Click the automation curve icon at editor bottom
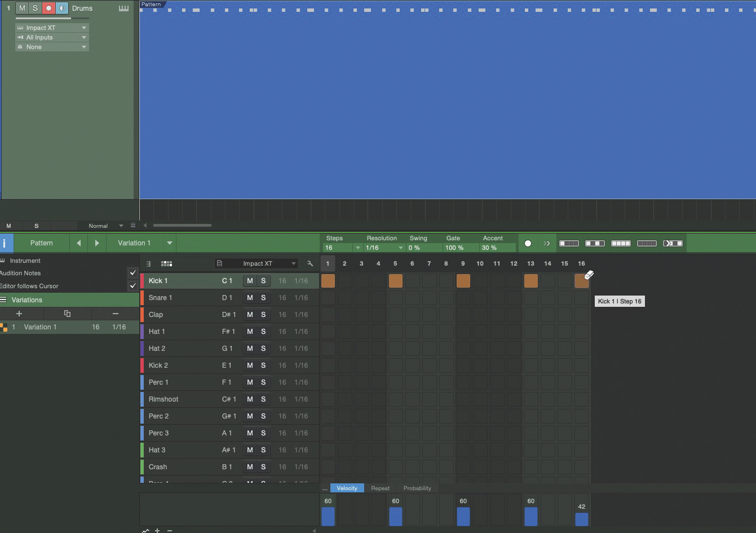The height and width of the screenshot is (533, 756). point(145,531)
